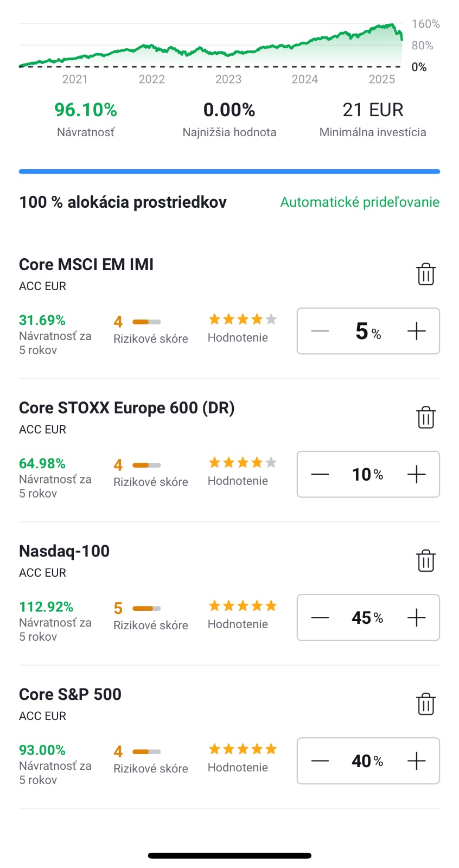
Task: Tap Core S&P 500 star rating
Action: [243, 749]
